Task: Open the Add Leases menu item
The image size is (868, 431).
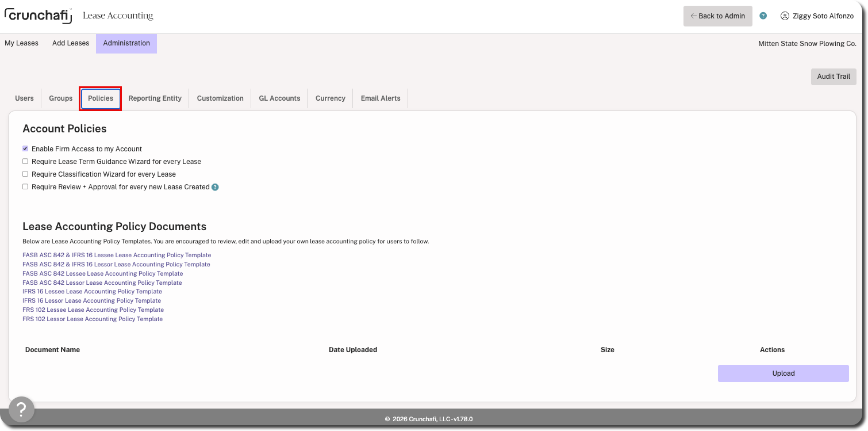Action: 71,43
